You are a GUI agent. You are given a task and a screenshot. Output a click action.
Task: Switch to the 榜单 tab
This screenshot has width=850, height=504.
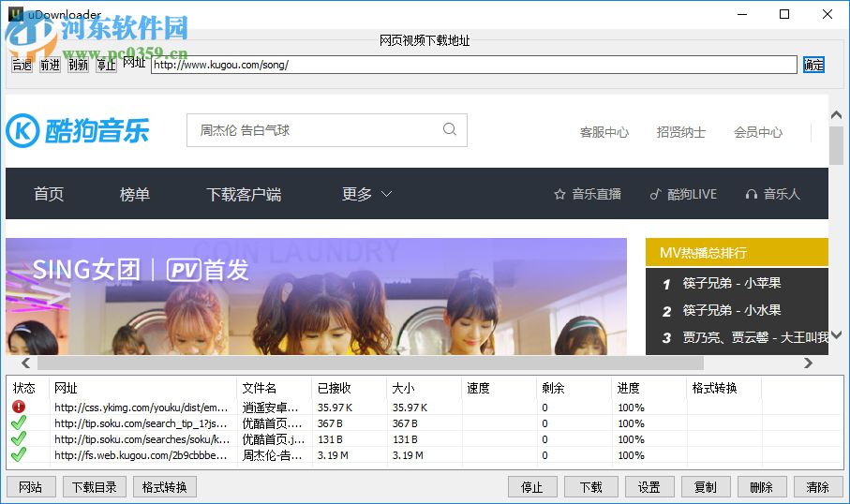[x=134, y=194]
